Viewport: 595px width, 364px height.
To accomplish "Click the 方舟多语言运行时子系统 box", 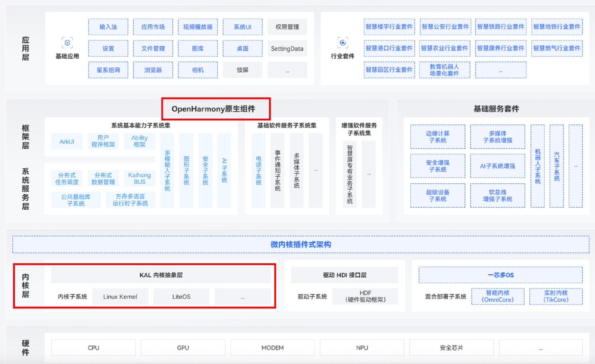I will coord(130,200).
